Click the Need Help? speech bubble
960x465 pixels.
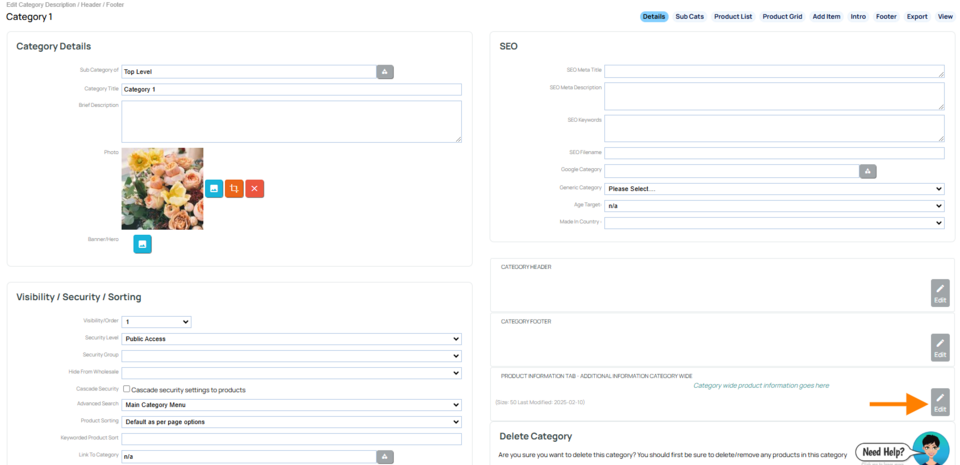tap(883, 453)
